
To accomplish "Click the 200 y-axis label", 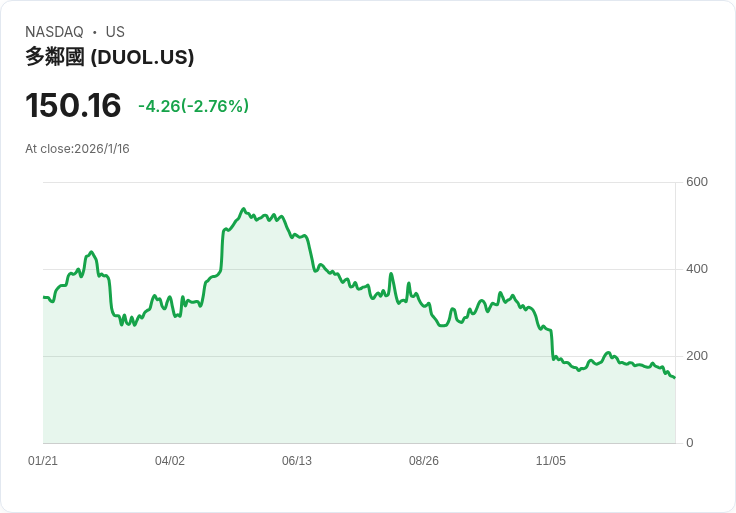I will (x=697, y=356).
